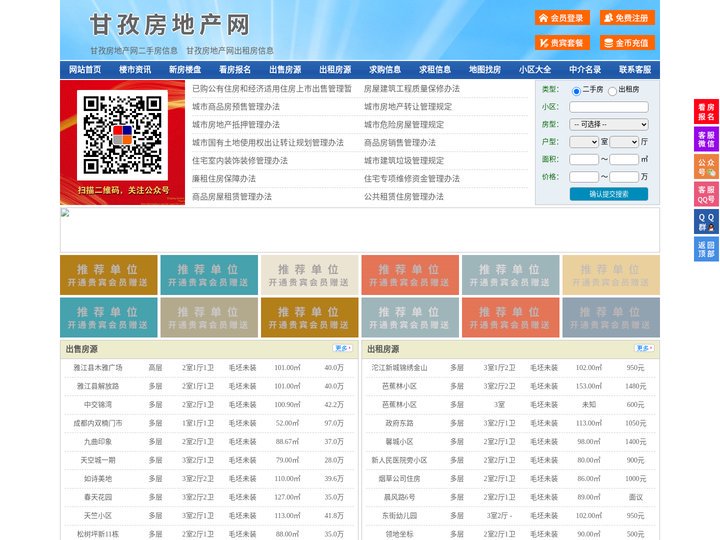The height and width of the screenshot is (540, 720).
Task: Open 地图找房 navigation item
Action: click(x=485, y=70)
